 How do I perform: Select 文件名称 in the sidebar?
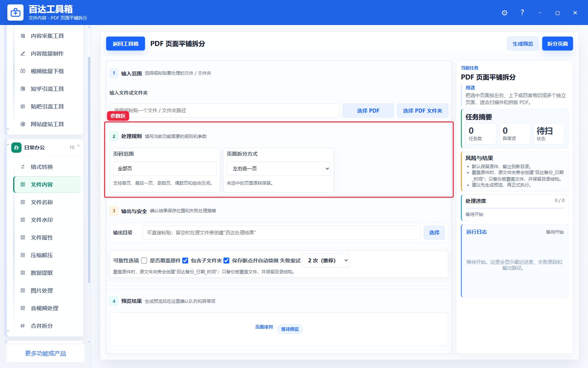click(x=47, y=202)
